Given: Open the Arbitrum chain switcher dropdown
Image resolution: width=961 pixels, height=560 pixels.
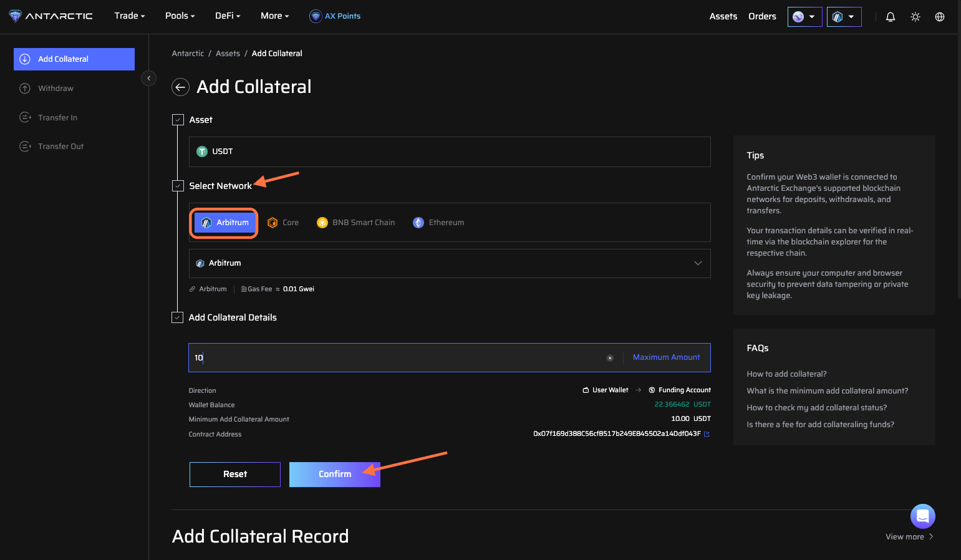Looking at the screenshot, I should point(844,17).
